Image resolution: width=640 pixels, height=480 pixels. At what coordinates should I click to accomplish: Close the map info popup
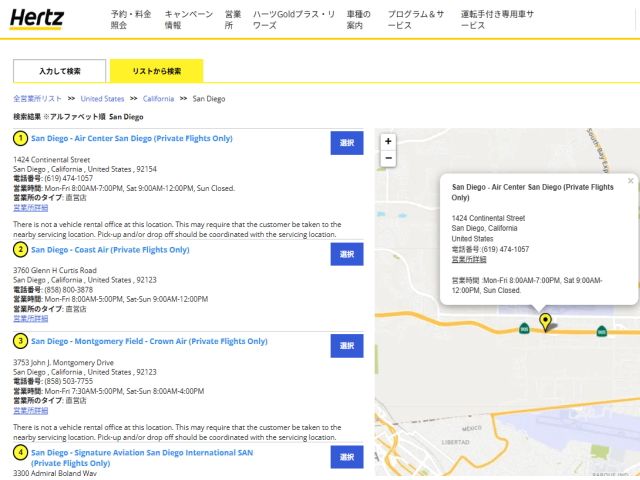pos(630,181)
